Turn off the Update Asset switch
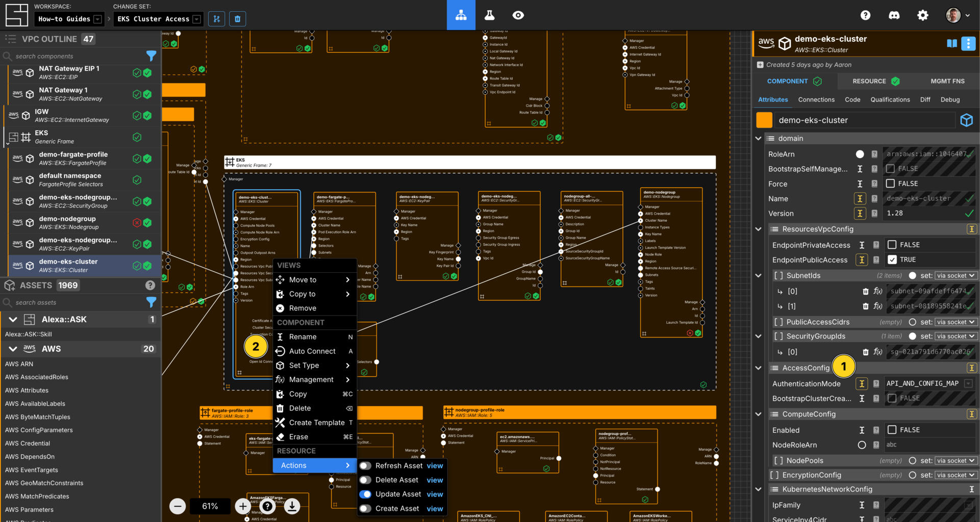This screenshot has width=980, height=522. coord(365,494)
